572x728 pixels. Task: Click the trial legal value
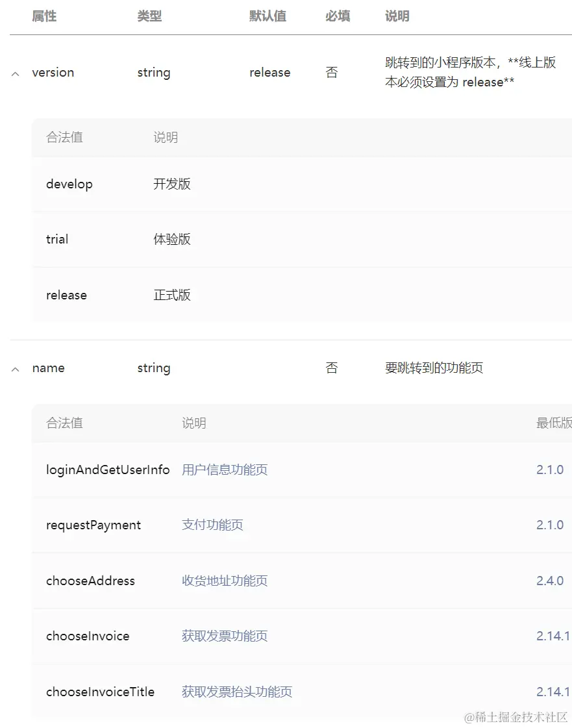(x=57, y=239)
